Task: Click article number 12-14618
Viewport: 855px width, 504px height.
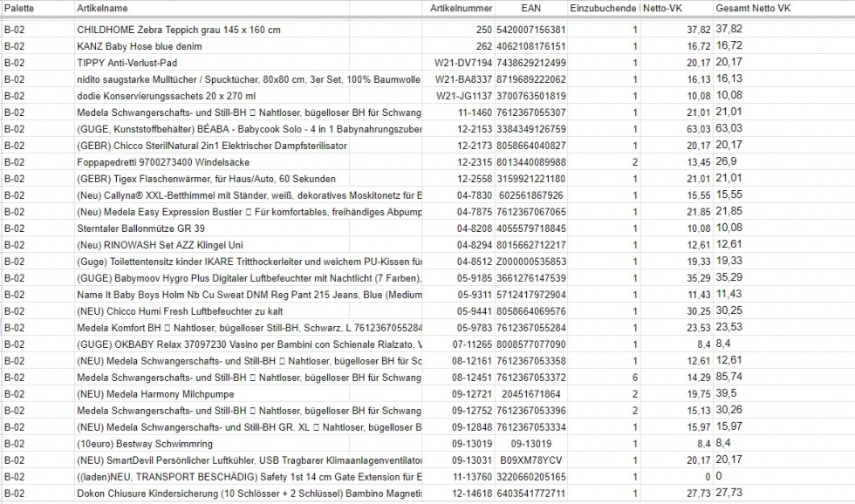Action: click(472, 494)
